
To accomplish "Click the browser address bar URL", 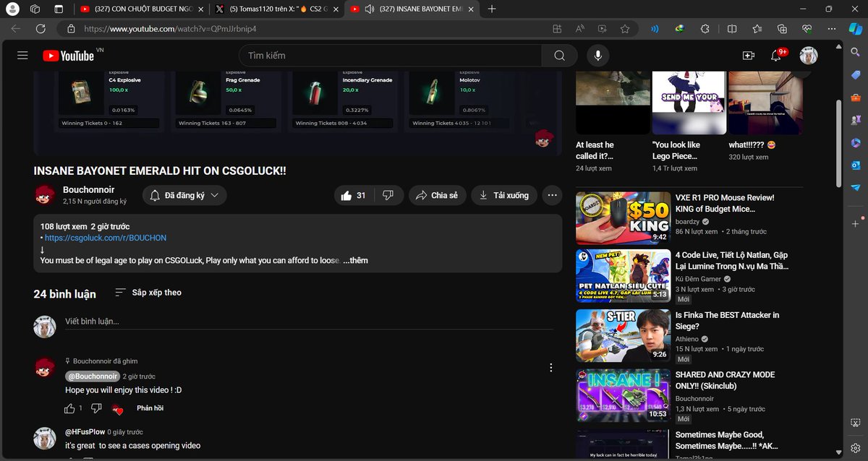I will (x=170, y=29).
